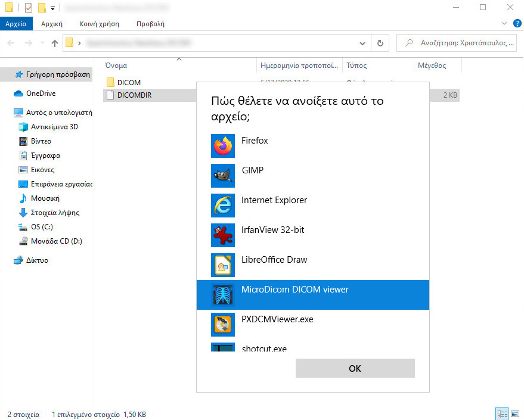This screenshot has width=524, height=420.
Task: Click the Έγγραφα document icon
Action: [23, 155]
